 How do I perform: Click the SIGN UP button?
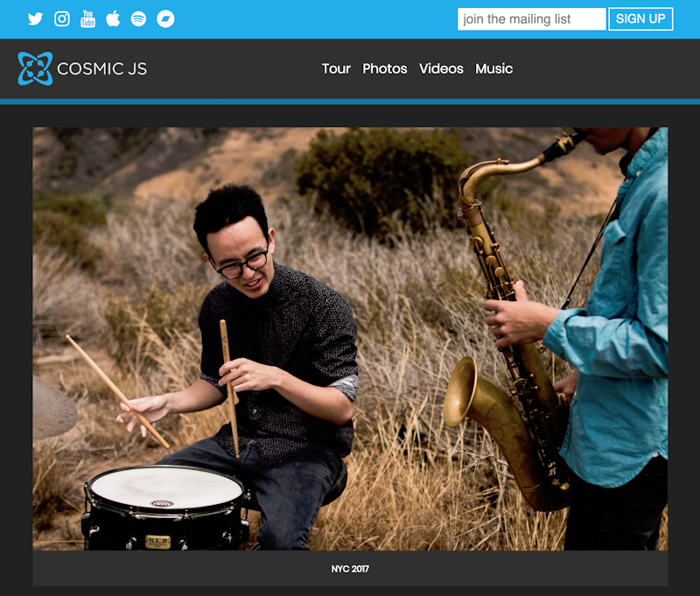click(640, 18)
